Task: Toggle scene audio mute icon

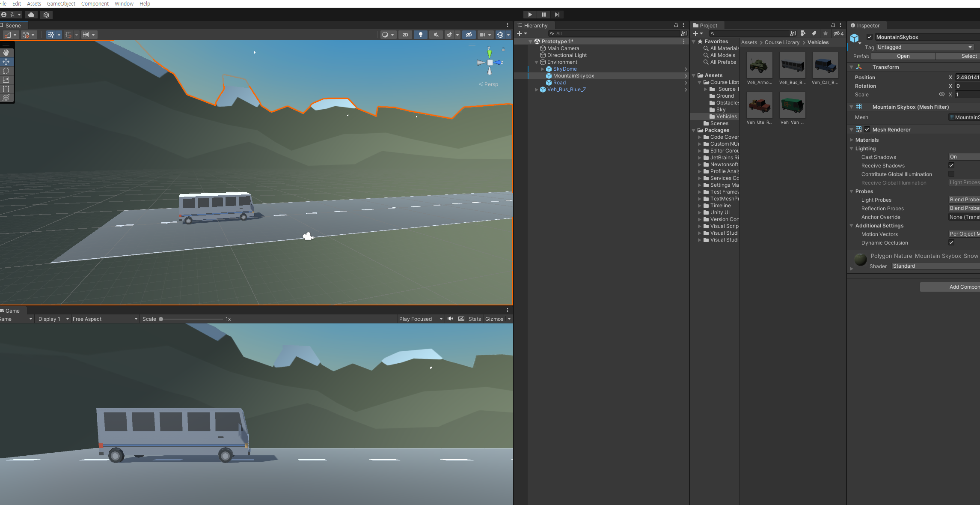Action: (436, 35)
